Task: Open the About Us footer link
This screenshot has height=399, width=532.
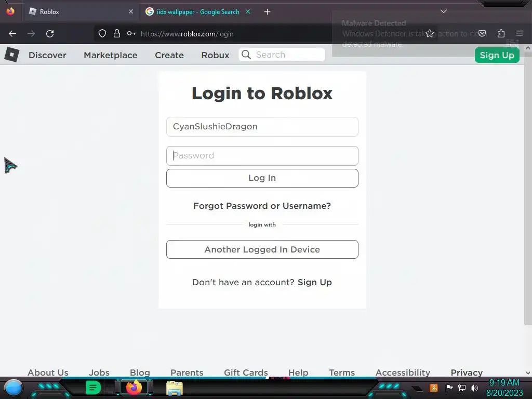Action: (x=48, y=372)
